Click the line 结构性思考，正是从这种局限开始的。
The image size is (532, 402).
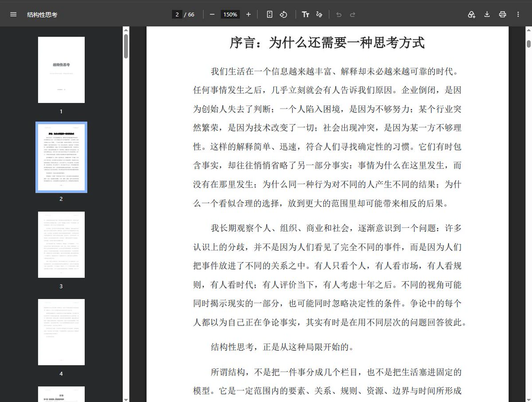[x=282, y=347]
